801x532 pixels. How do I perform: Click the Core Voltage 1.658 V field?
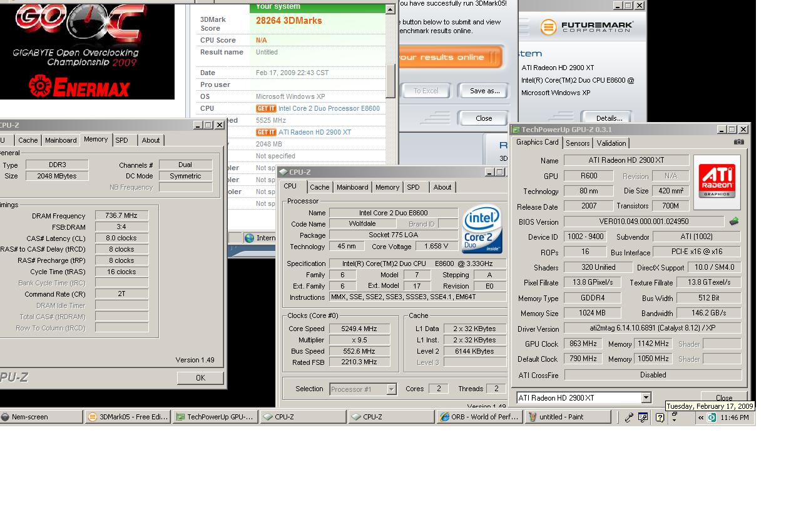[437, 246]
